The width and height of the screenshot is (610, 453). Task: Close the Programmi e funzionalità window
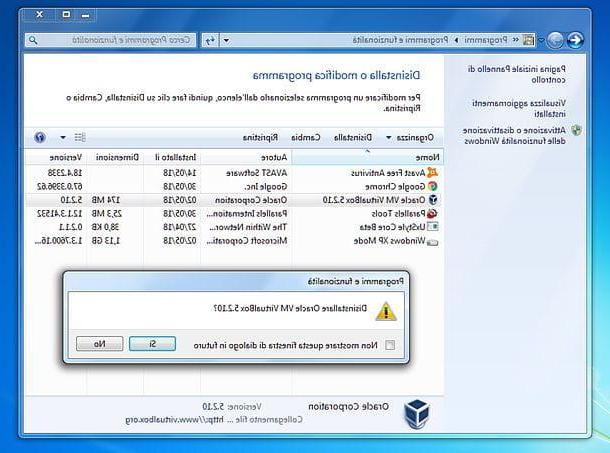click(x=39, y=15)
